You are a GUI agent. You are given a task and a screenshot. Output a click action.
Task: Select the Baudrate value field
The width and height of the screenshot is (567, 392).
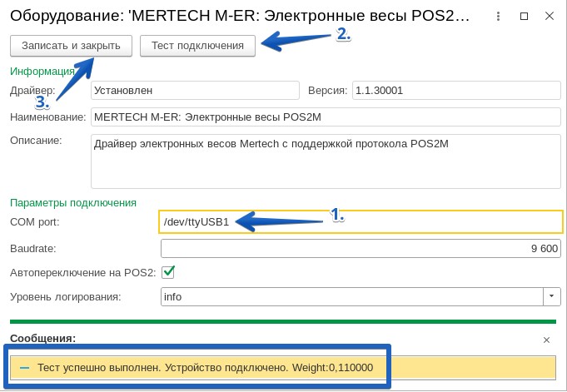tap(361, 249)
